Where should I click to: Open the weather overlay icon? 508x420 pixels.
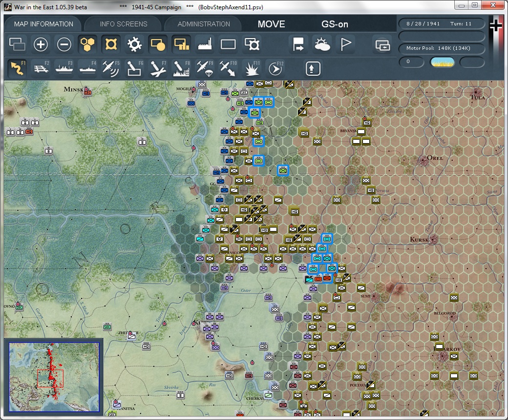click(x=322, y=44)
